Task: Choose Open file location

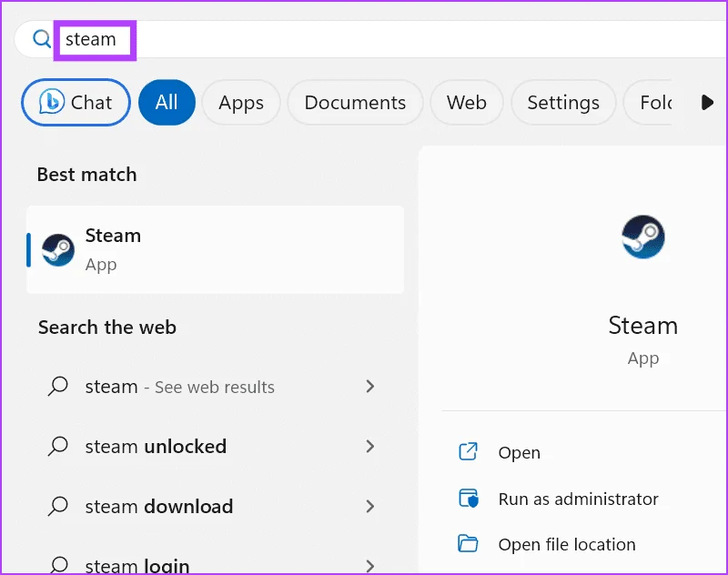Action: 567,544
